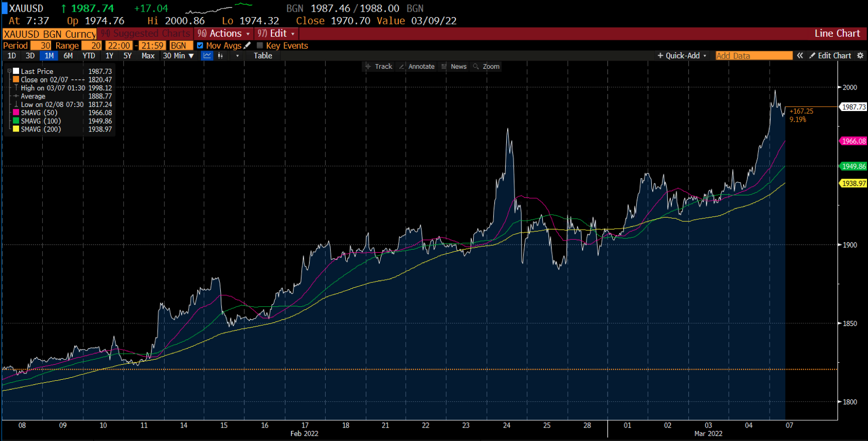
Task: Click the pink SMAVG (50) color swatch
Action: tap(16, 113)
